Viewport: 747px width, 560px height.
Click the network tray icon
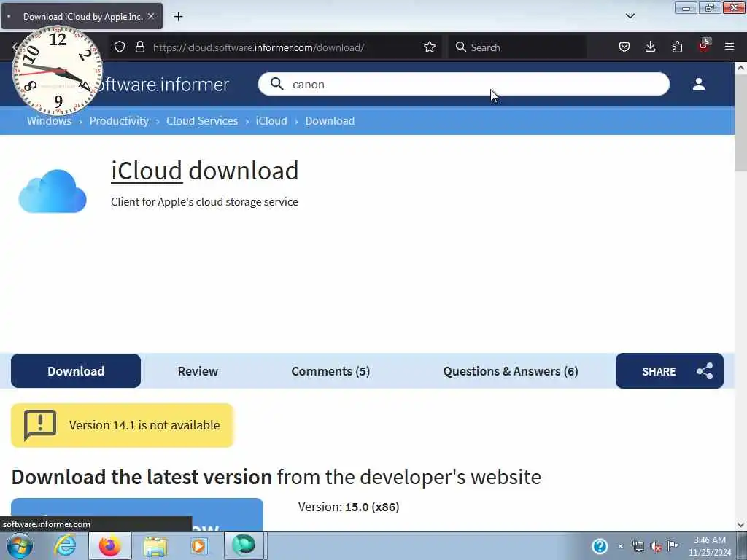pyautogui.click(x=638, y=546)
